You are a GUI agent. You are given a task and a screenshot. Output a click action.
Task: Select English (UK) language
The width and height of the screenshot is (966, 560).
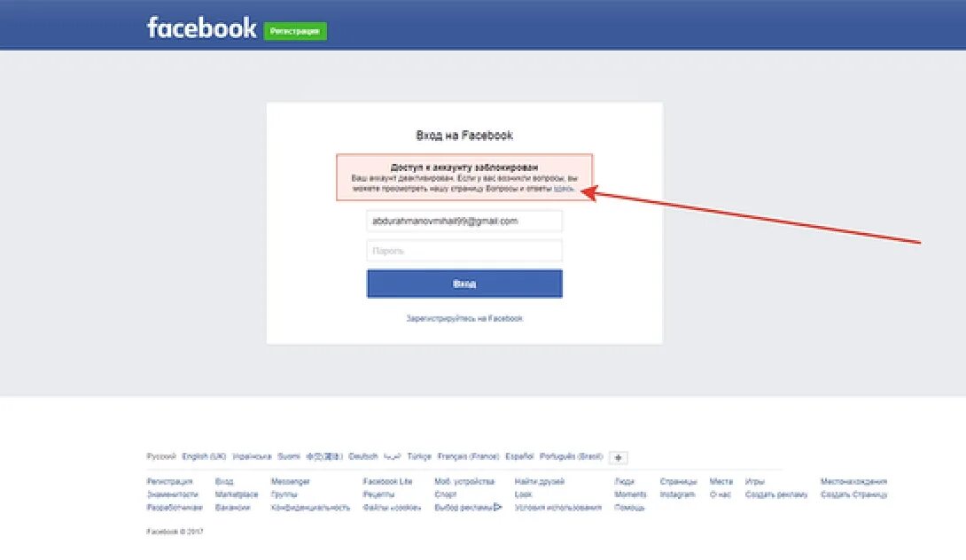tap(204, 456)
